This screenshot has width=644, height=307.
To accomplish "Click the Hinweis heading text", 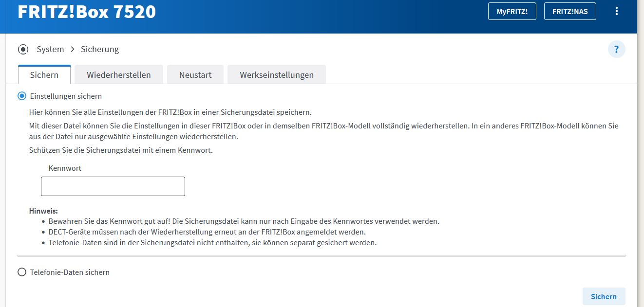I will (43, 211).
